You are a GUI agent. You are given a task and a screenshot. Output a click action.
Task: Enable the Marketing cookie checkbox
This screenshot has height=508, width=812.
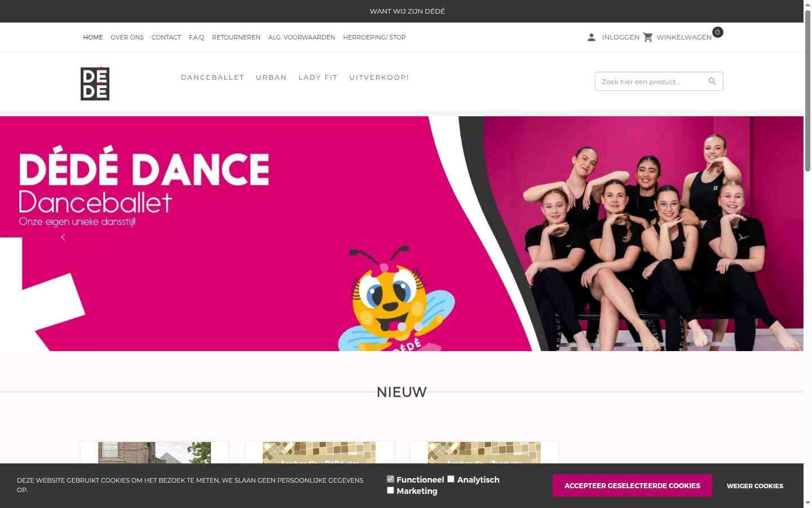(390, 491)
